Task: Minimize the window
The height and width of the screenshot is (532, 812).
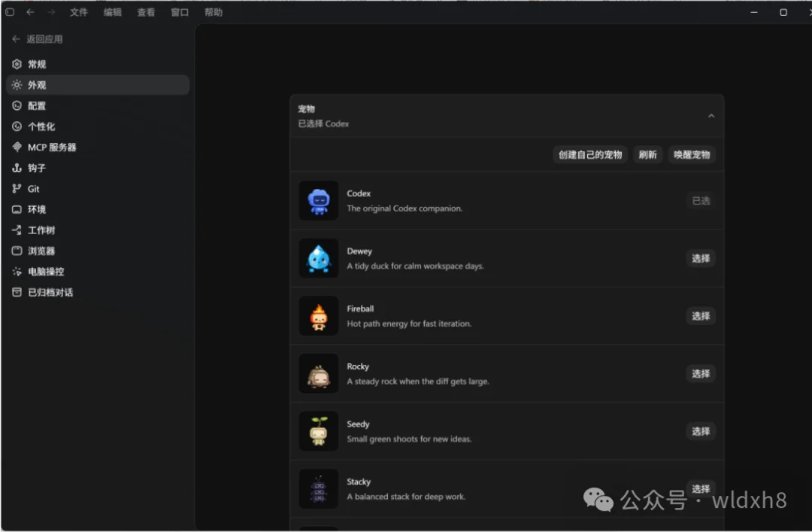Action: 754,12
